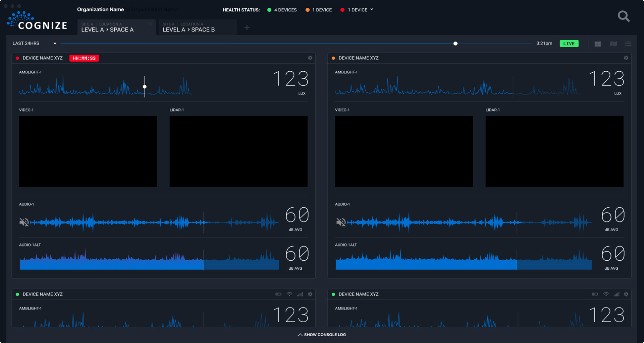Click AUDIO-1 60 dB AVG on red device
Image resolution: width=644 pixels, height=343 pixels.
click(297, 219)
